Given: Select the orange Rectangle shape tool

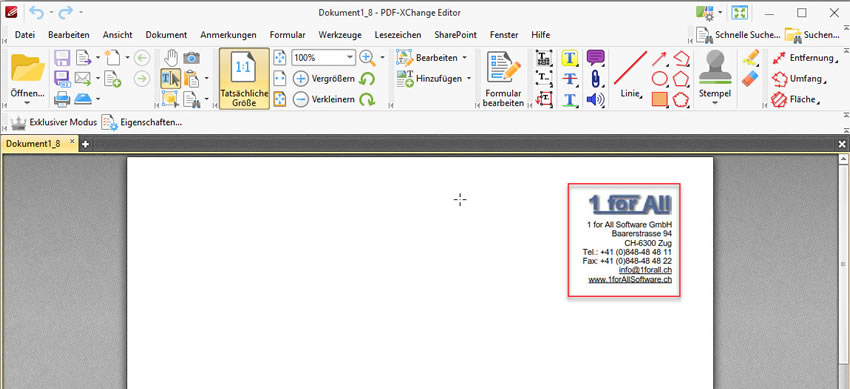Looking at the screenshot, I should 659,99.
